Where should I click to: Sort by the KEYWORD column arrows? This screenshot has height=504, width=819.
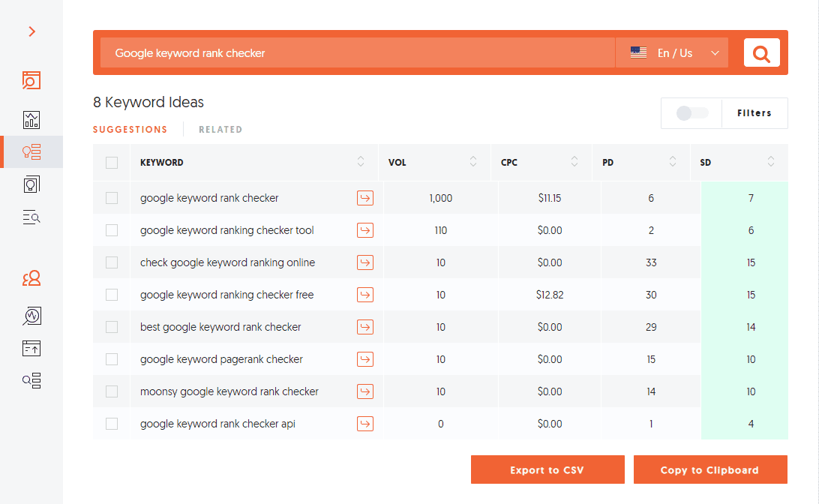click(x=361, y=161)
